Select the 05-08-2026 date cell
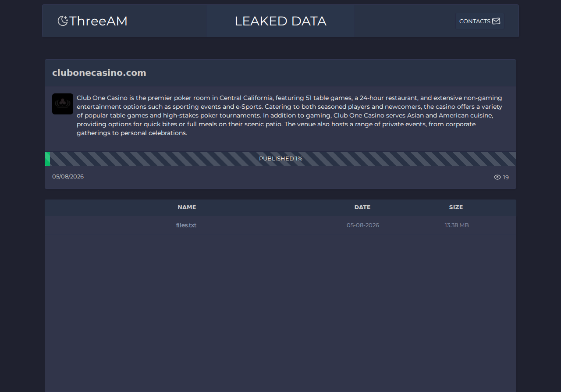 tap(363, 225)
